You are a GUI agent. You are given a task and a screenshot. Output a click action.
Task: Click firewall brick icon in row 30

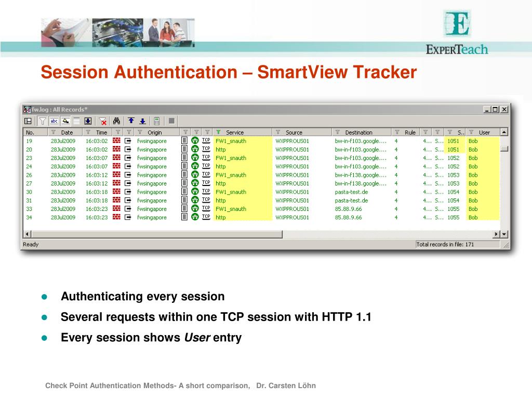[x=116, y=191]
